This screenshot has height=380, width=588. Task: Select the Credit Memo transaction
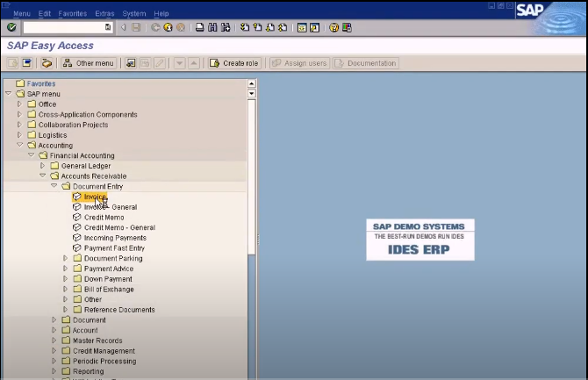coord(104,217)
